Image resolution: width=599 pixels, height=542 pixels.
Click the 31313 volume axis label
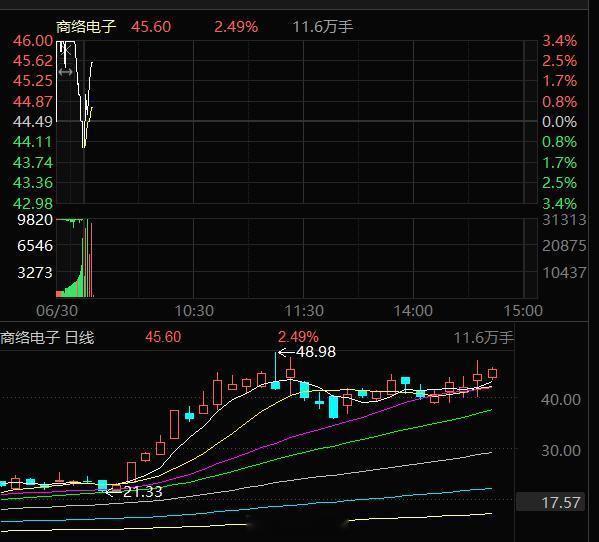(x=564, y=220)
